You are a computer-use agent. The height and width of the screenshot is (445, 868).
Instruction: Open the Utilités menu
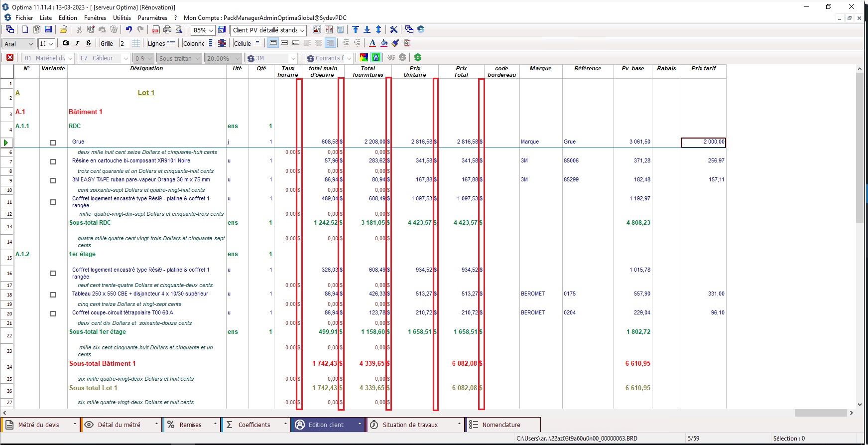pos(122,17)
